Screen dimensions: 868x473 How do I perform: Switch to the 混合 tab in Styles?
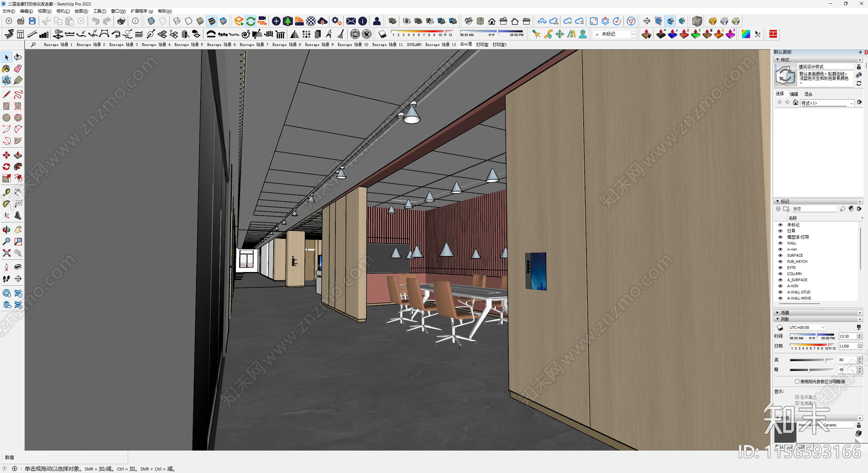pos(808,94)
